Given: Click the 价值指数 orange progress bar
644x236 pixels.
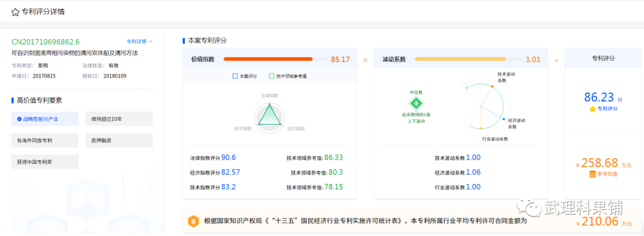Looking at the screenshot, I should pos(268,59).
